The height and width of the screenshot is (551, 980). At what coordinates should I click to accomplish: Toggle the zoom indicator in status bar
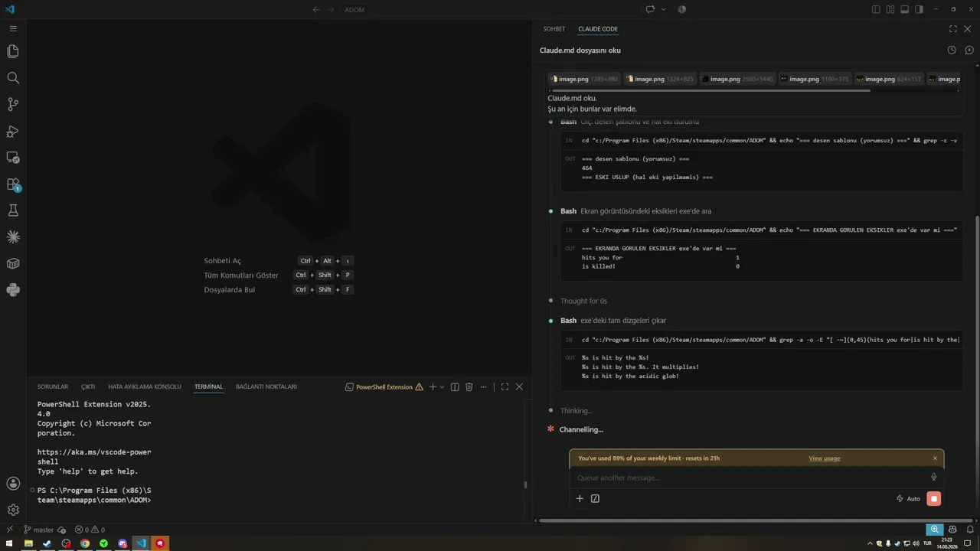[934, 530]
